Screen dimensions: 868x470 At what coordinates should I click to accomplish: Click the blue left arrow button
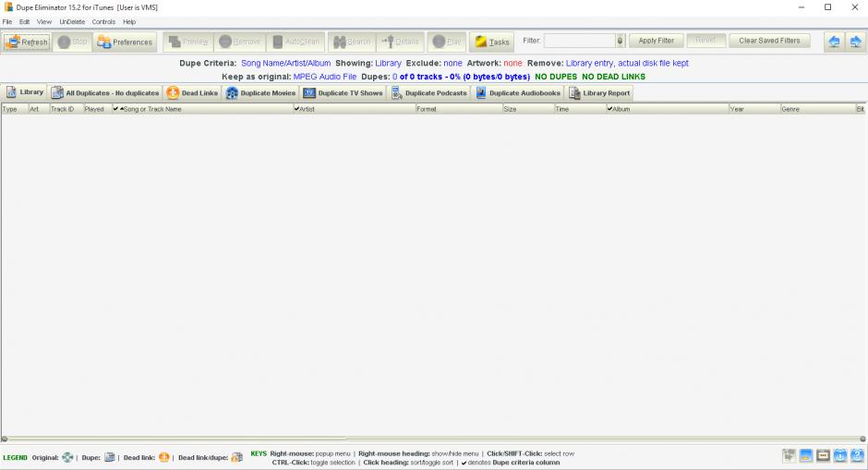(834, 42)
